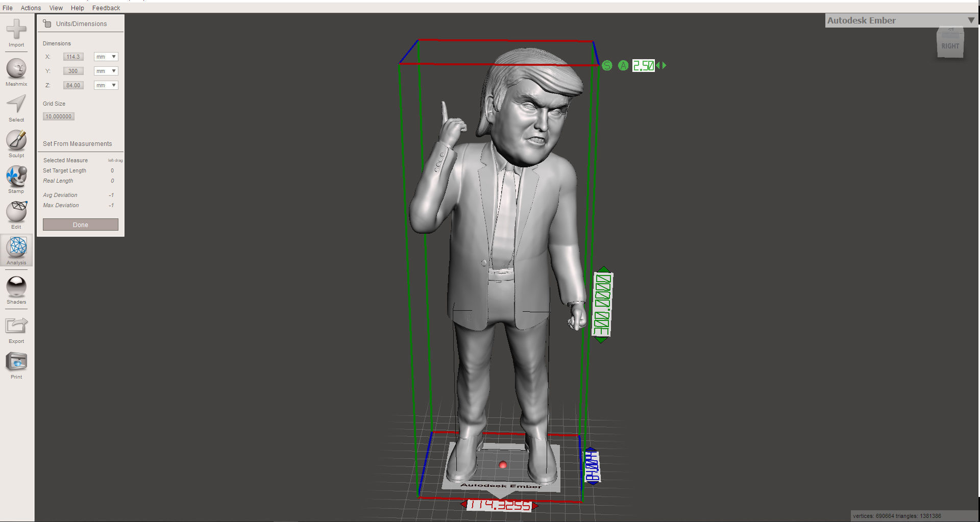
Task: Open the Feedback menu
Action: [106, 8]
